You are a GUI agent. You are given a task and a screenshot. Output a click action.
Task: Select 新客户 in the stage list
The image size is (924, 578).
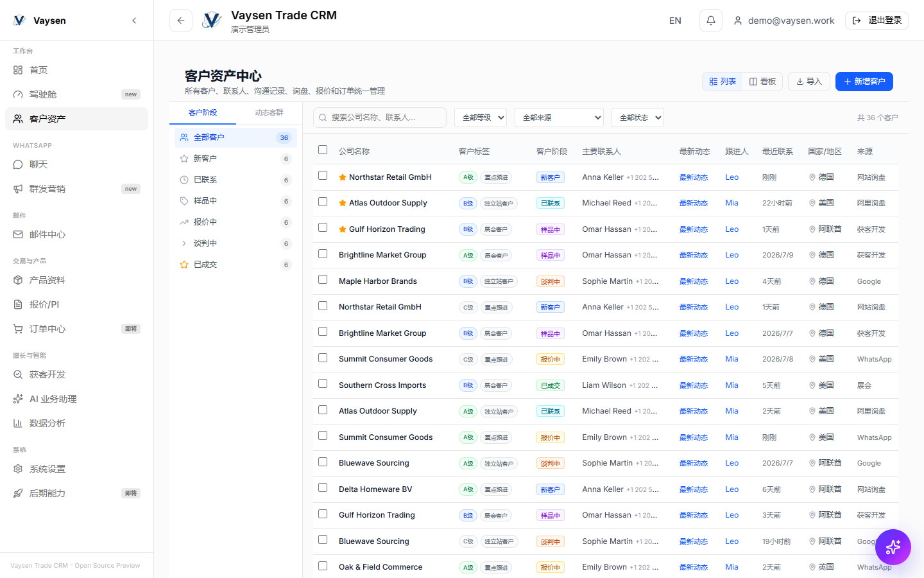235,159
